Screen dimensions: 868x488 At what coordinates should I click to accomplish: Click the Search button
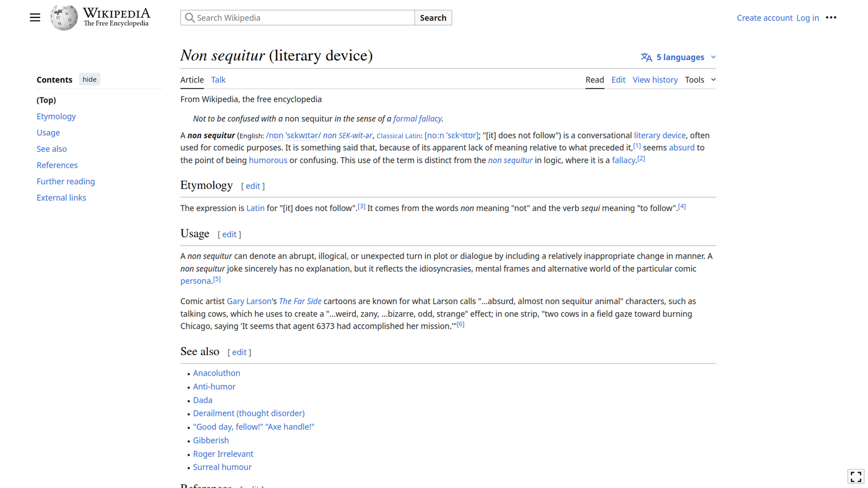(433, 18)
